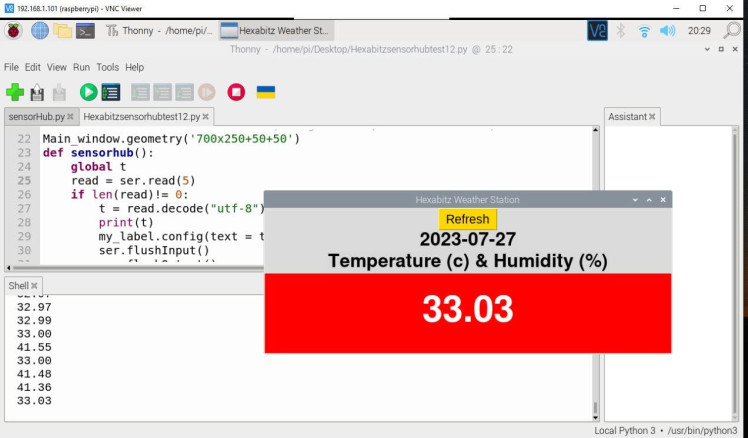Minimize the Hexabitz Weather Station window
The height and width of the screenshot is (438, 748).
(x=635, y=200)
